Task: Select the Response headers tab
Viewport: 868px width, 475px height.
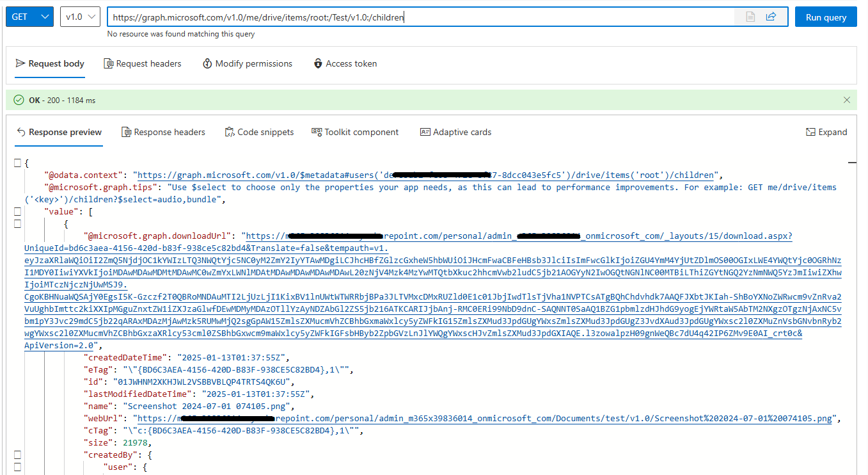Action: point(163,132)
